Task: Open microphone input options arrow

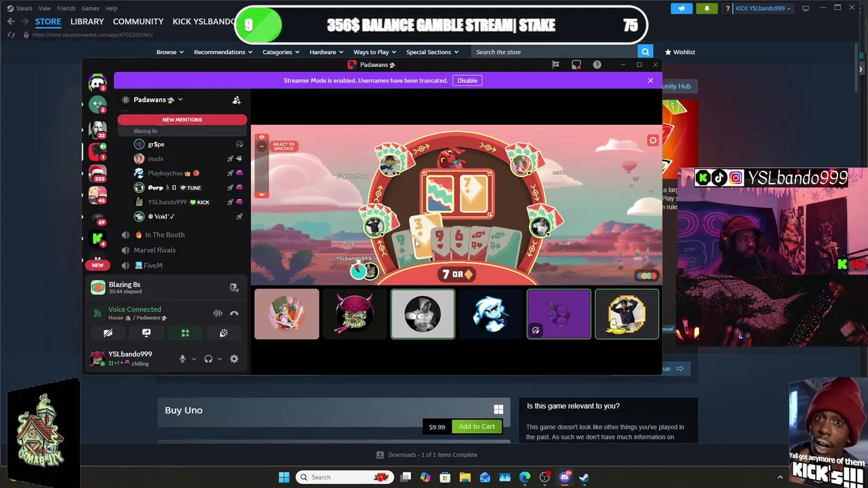Action: pos(193,359)
